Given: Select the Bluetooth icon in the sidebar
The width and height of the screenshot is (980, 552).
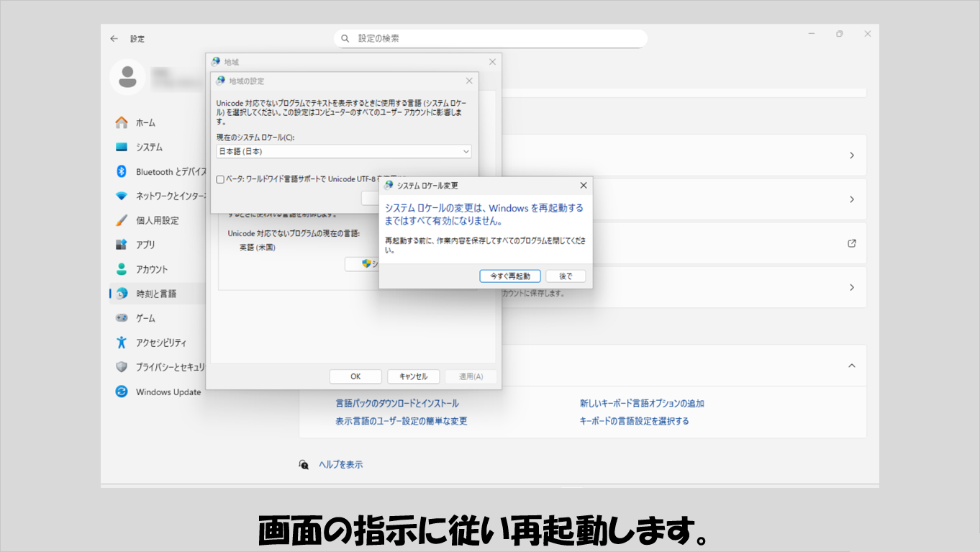Looking at the screenshot, I should [122, 171].
